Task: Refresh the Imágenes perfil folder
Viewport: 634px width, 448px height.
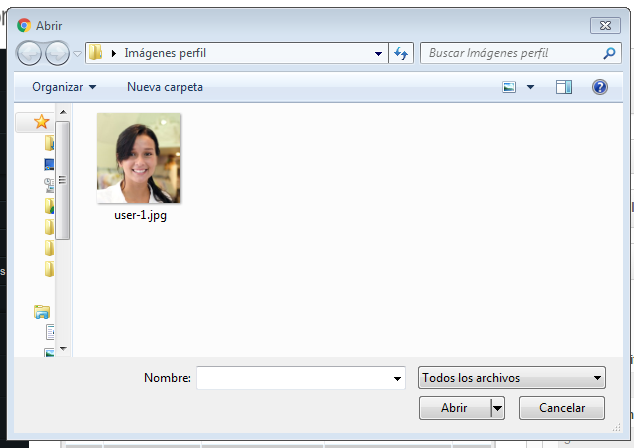Action: (x=401, y=53)
